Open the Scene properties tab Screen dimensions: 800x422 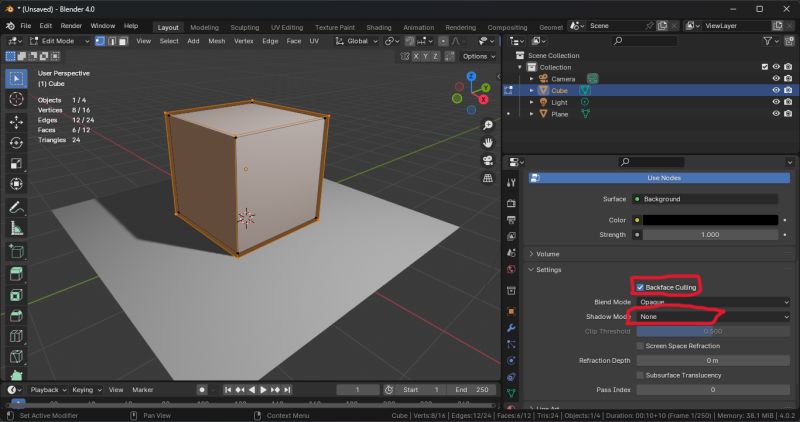(x=511, y=253)
